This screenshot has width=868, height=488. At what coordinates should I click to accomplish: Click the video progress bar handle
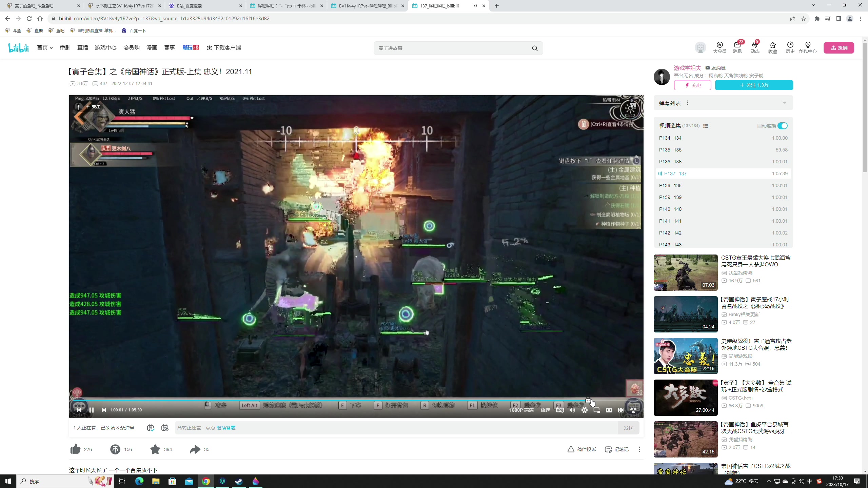coord(588,400)
